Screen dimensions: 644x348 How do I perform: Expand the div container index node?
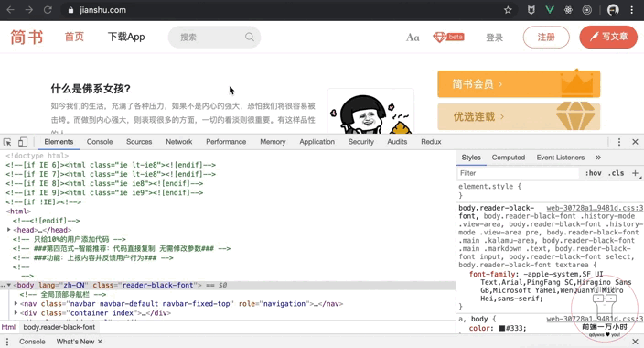point(16,313)
